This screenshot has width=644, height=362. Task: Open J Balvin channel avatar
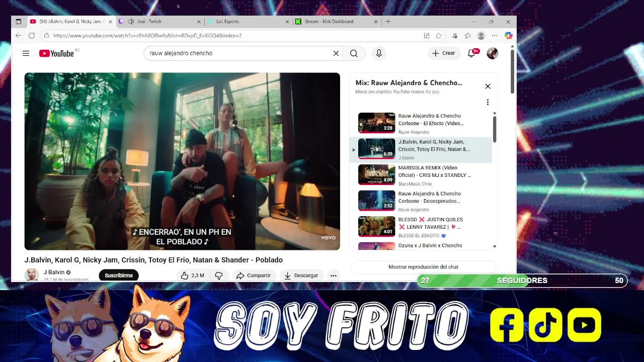click(x=32, y=275)
